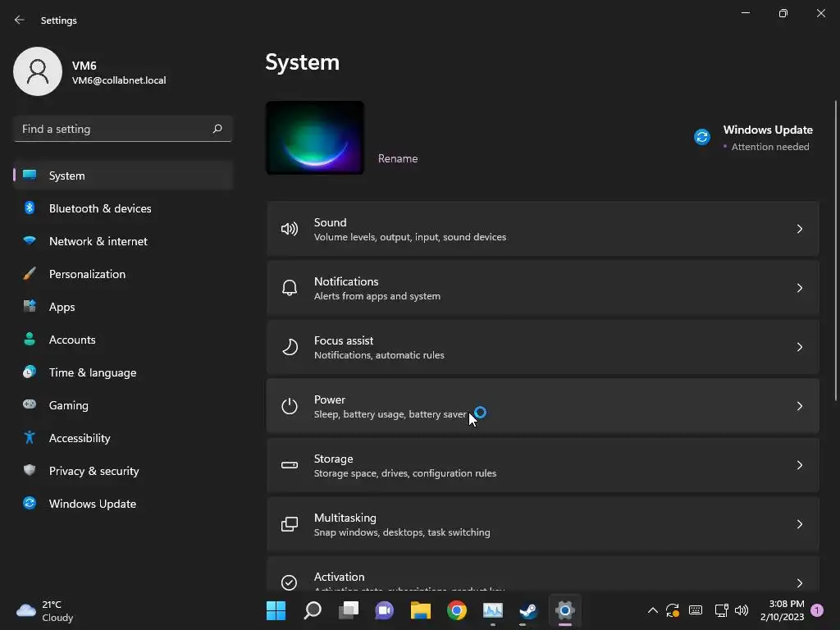This screenshot has height=630, width=840.
Task: Open Sound settings chevron
Action: pos(799,229)
